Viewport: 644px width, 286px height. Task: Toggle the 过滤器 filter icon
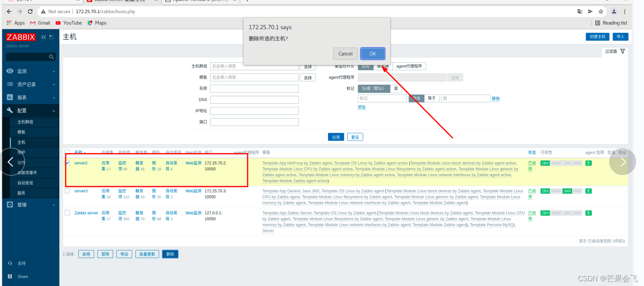tap(623, 51)
